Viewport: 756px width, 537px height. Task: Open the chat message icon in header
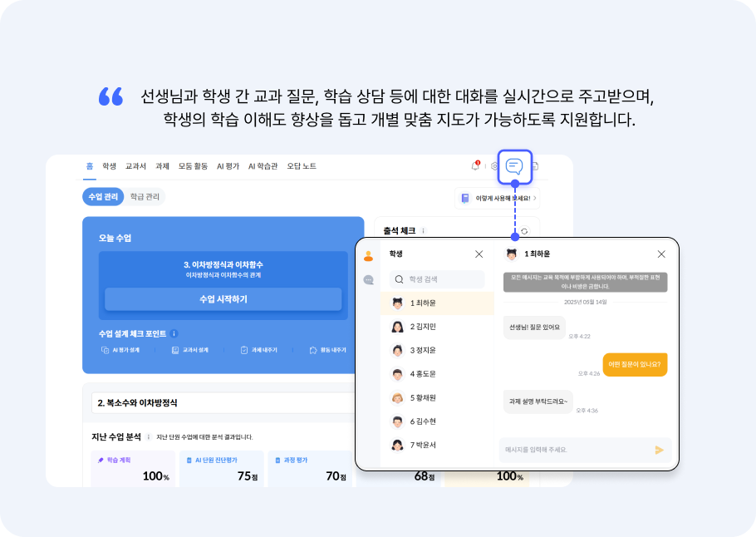(514, 167)
